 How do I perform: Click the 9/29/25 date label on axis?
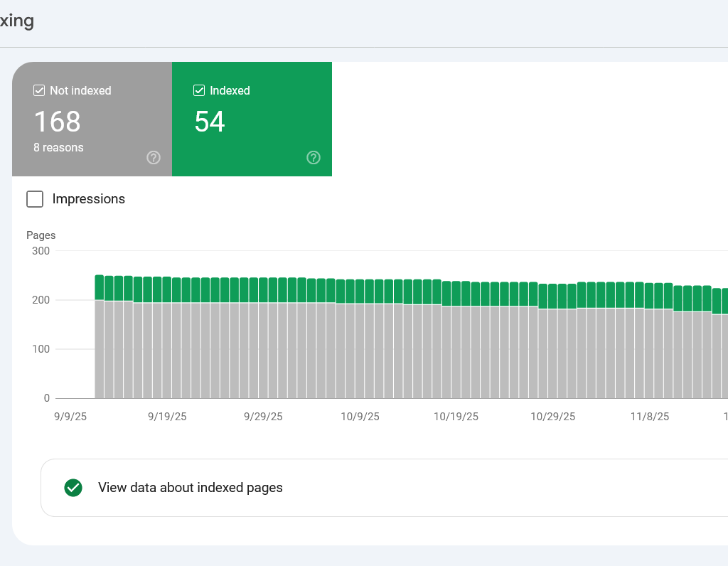coord(263,417)
